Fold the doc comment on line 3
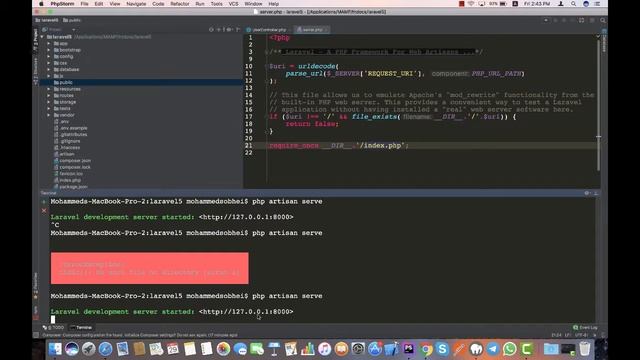 266,52
